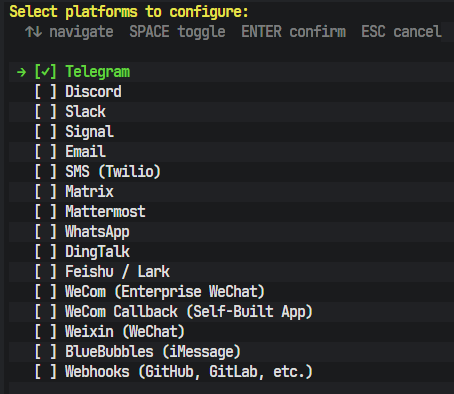454x394 pixels.
Task: Click the green arrow cursor beside Telegram
Action: pyautogui.click(x=21, y=72)
